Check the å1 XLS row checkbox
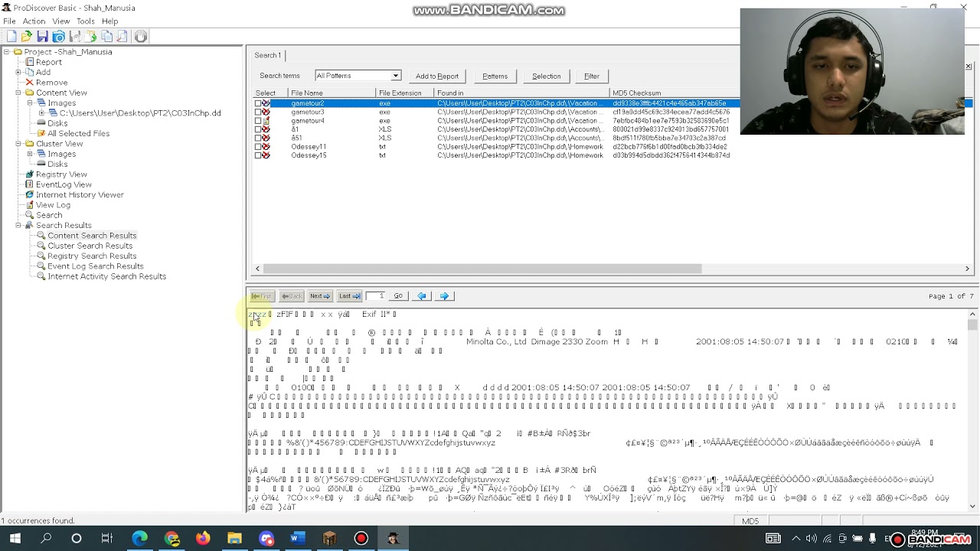Screen dimensions: 980x551 258,129
